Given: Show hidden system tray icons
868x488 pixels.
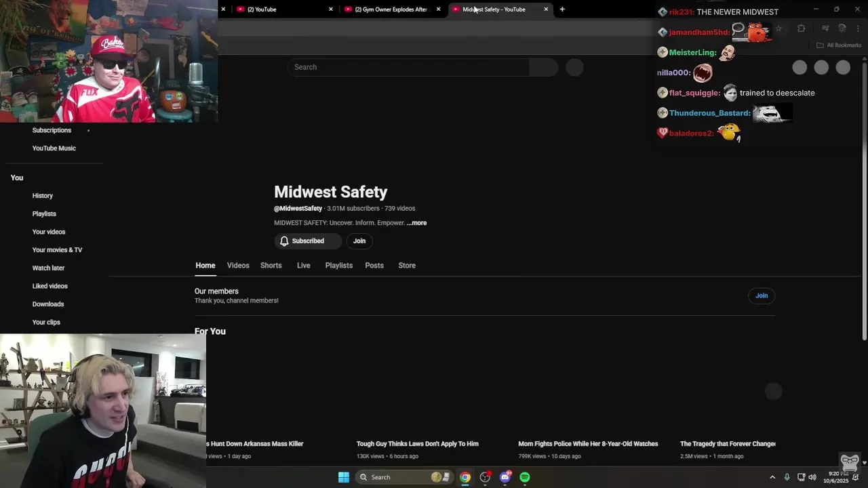Looking at the screenshot, I should coord(772,477).
